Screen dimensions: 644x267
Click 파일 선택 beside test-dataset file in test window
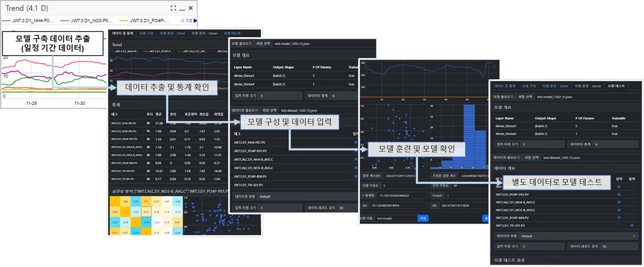[531, 158]
